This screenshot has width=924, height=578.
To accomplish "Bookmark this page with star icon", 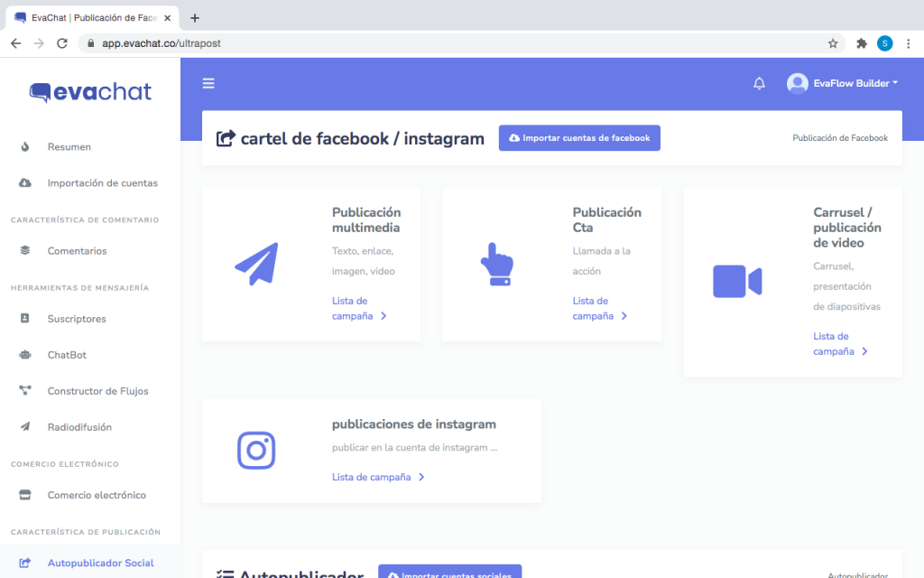I will (x=833, y=43).
